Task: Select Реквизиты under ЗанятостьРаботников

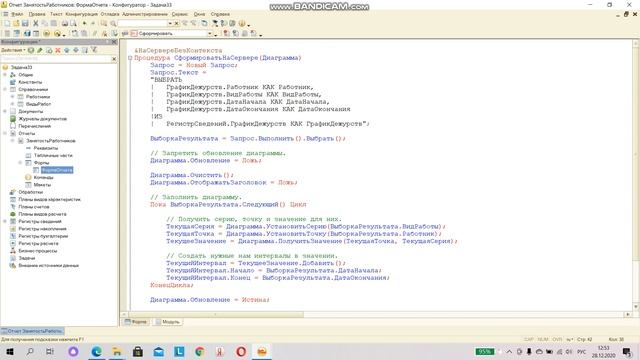Action: (46, 148)
